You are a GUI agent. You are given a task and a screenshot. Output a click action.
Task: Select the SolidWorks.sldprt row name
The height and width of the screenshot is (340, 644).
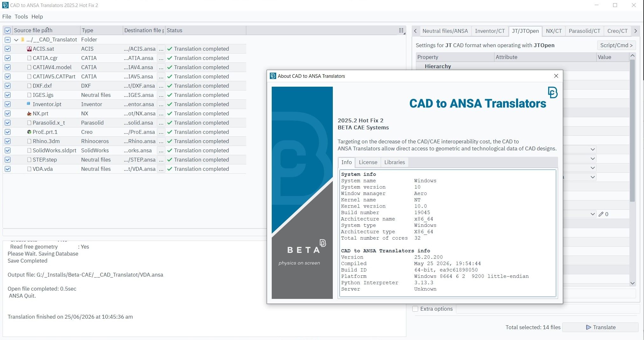click(x=54, y=150)
